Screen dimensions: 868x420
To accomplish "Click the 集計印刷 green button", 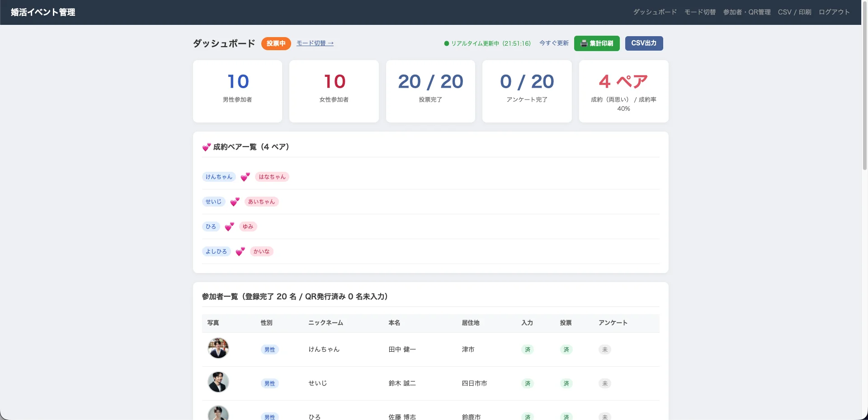I will [597, 43].
